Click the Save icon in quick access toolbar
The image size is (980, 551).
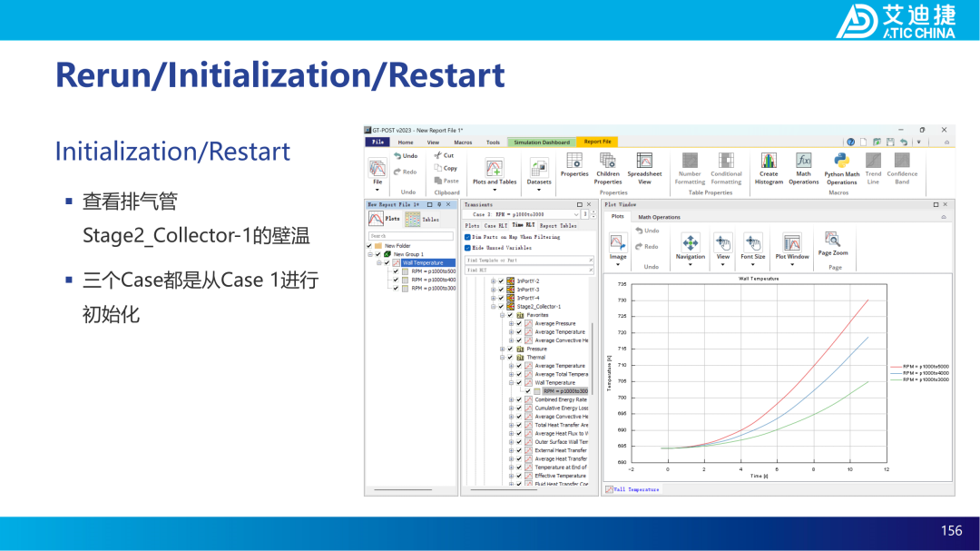(x=890, y=143)
